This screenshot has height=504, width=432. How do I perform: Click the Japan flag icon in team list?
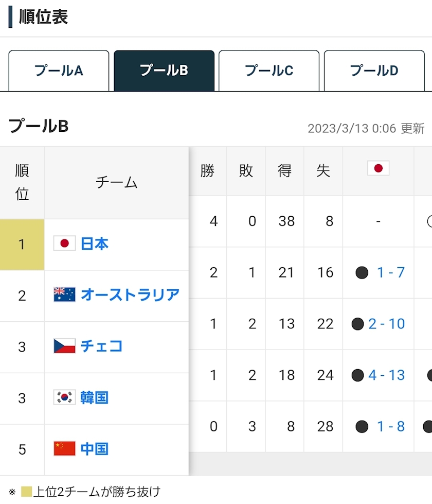point(64,244)
